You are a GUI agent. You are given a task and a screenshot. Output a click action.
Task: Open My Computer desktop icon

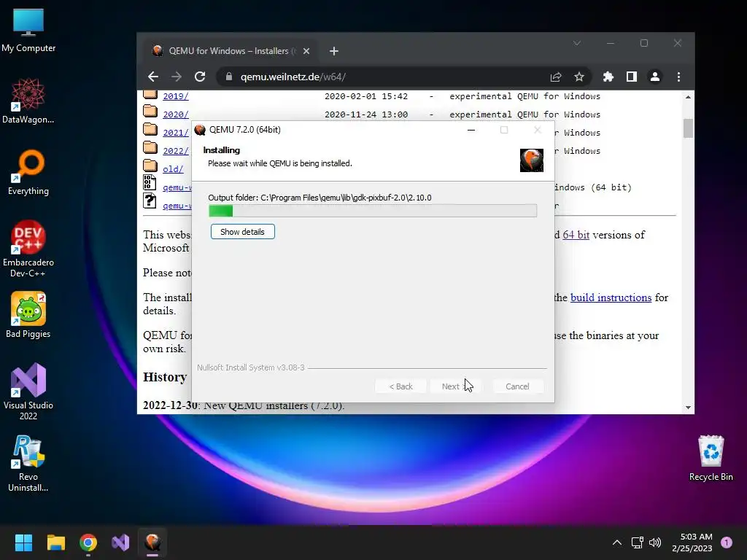tap(28, 31)
